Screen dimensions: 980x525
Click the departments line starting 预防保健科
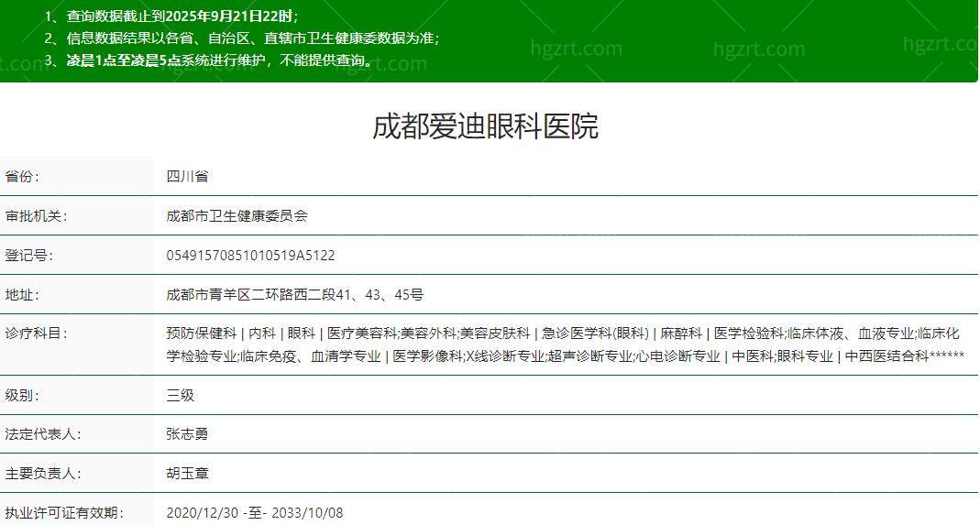coord(563,334)
